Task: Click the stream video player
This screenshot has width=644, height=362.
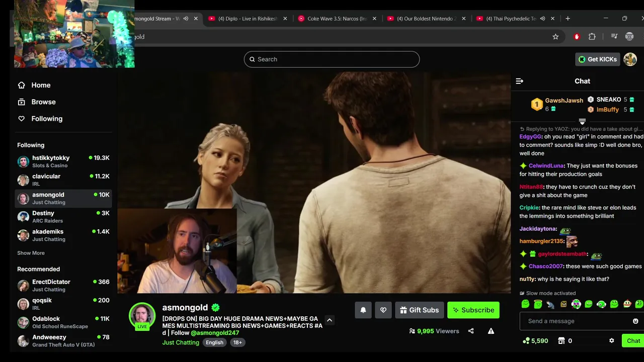Action: point(314,183)
